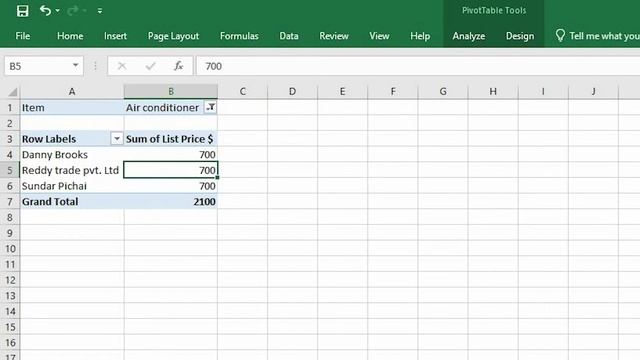This screenshot has width=640, height=360.
Task: Click the Select All corner triangle
Action: 12,92
